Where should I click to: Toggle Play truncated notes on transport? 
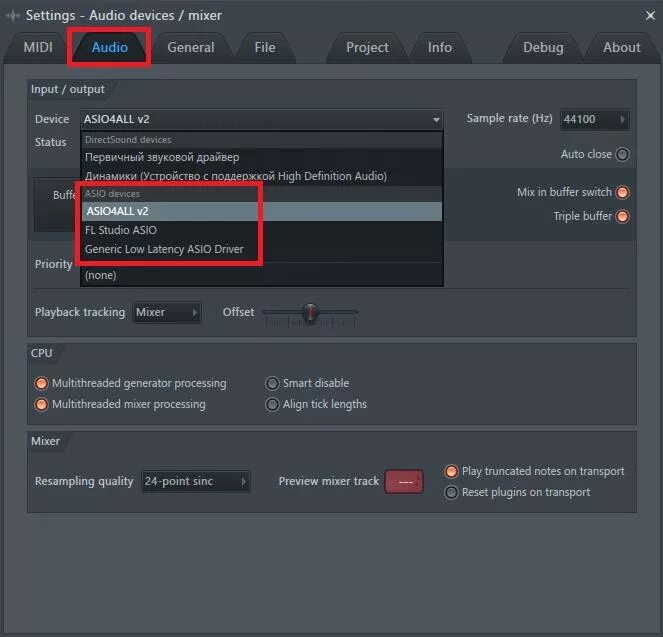(x=451, y=471)
